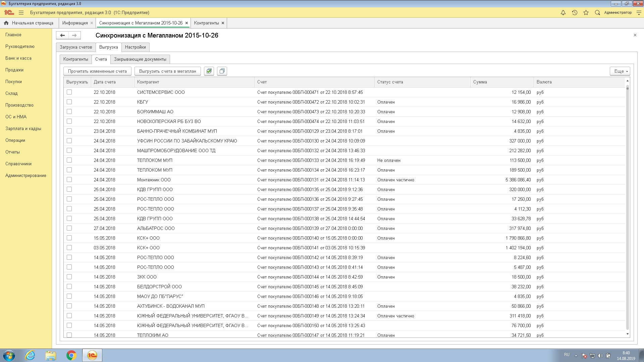Open history clock icon
This screenshot has height=362, width=644.
click(x=575, y=13)
